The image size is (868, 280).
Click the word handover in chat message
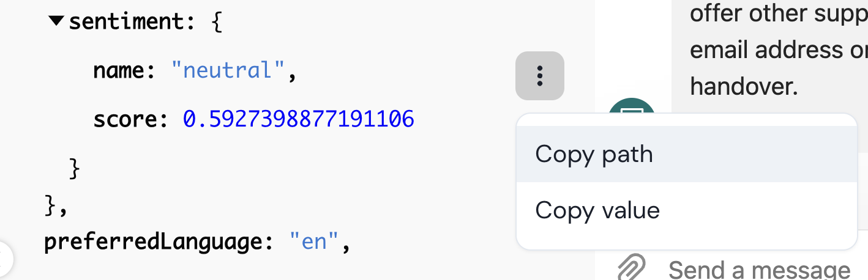[x=744, y=87]
